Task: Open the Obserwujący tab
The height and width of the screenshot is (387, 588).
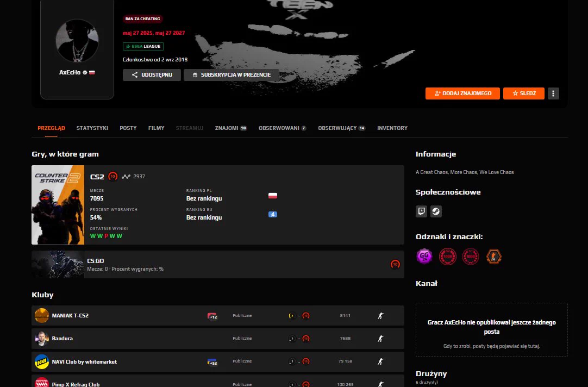Action: pyautogui.click(x=342, y=128)
